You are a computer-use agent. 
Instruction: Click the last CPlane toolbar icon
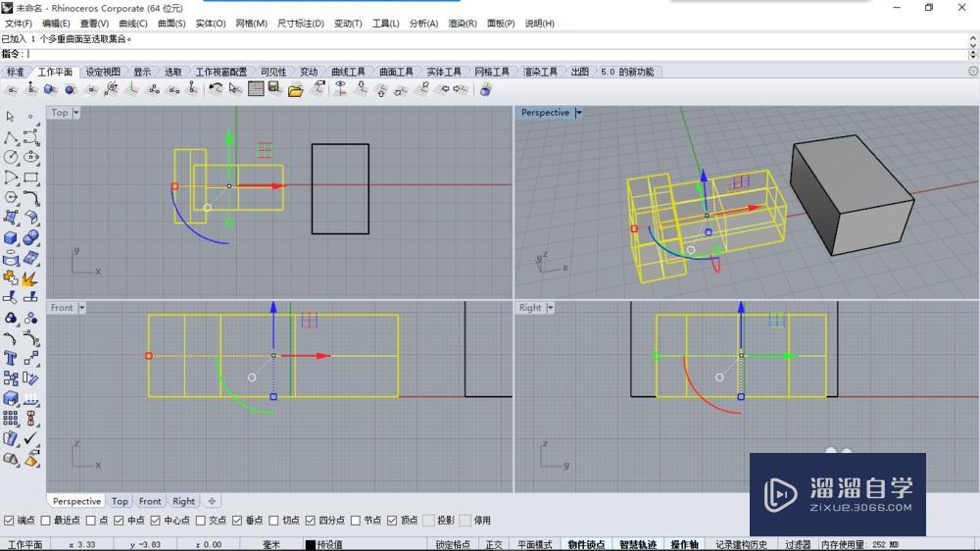486,89
